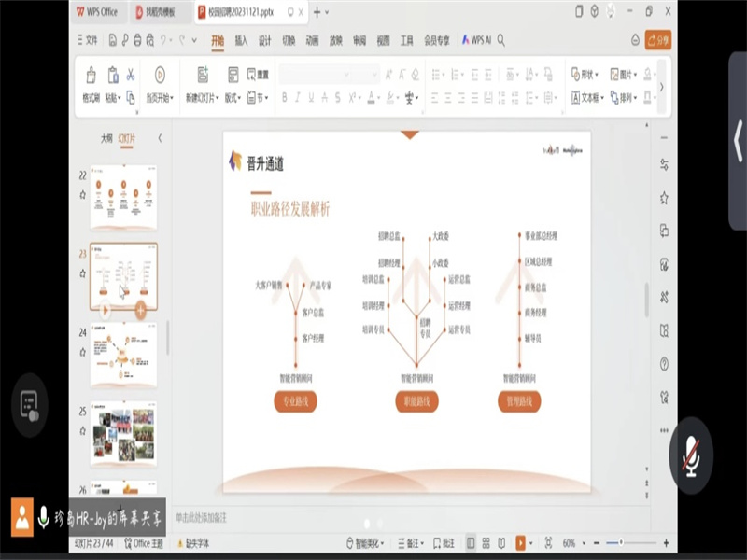
Task: Click the 专业路线 button on the slide
Action: click(x=295, y=401)
